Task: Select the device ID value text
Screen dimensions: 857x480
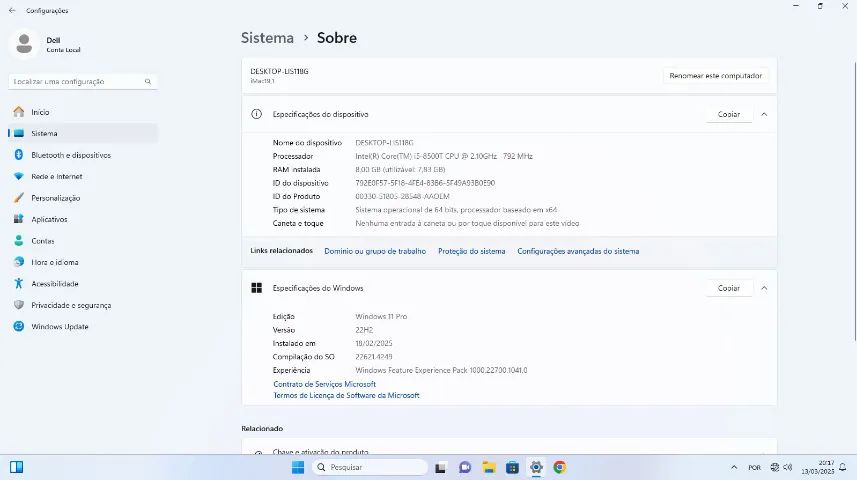Action: pos(425,183)
